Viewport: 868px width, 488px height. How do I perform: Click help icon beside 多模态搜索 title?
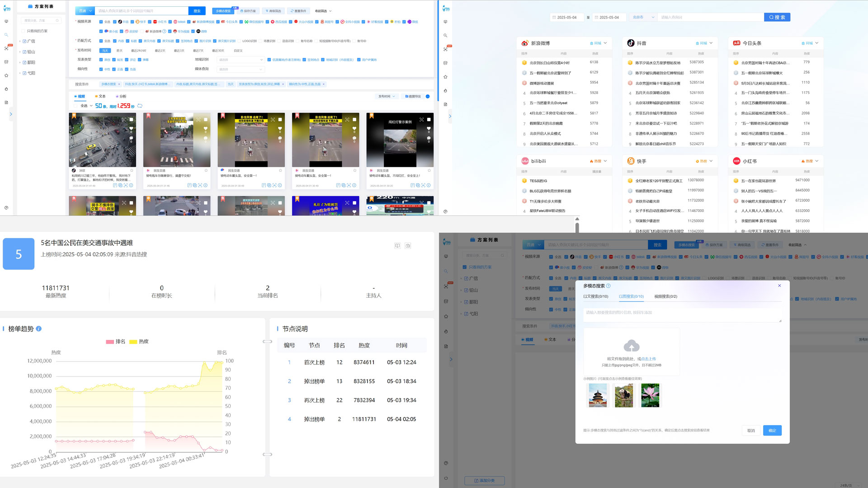point(609,286)
